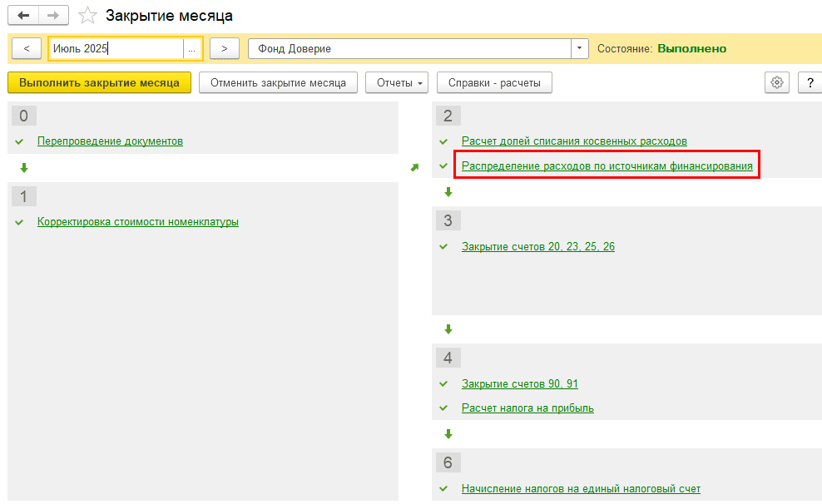Image resolution: width=822 pixels, height=504 pixels.
Task: Open help with question mark button
Action: (x=810, y=82)
